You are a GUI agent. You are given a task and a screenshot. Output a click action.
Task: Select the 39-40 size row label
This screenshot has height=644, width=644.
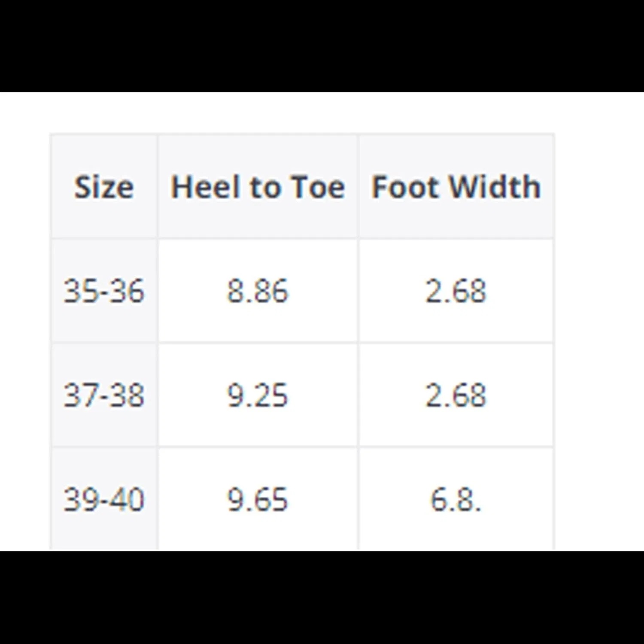click(x=104, y=499)
